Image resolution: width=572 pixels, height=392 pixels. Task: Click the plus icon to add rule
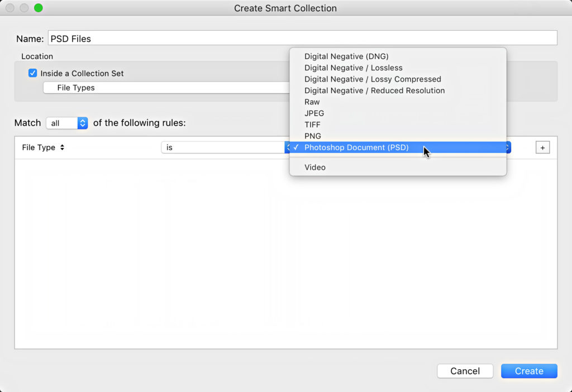coord(542,147)
